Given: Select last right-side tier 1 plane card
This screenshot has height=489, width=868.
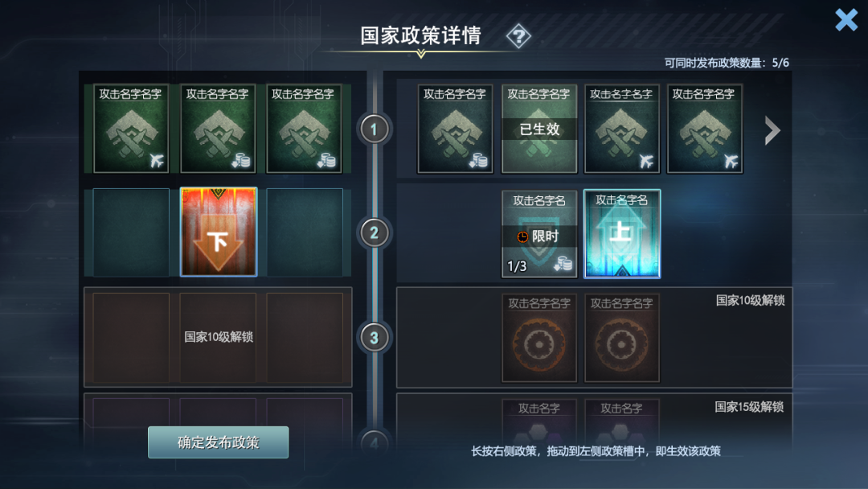Looking at the screenshot, I should 705,129.
